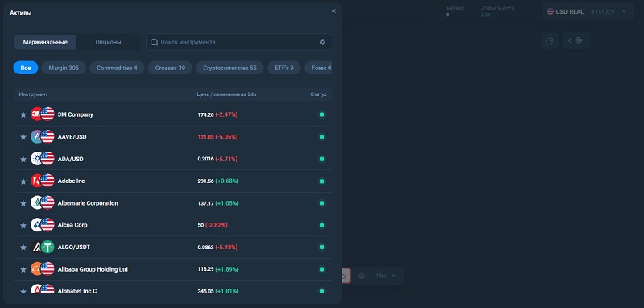
Task: Click the Adobe price 291.56 (+0.68%)
Action: point(218,181)
